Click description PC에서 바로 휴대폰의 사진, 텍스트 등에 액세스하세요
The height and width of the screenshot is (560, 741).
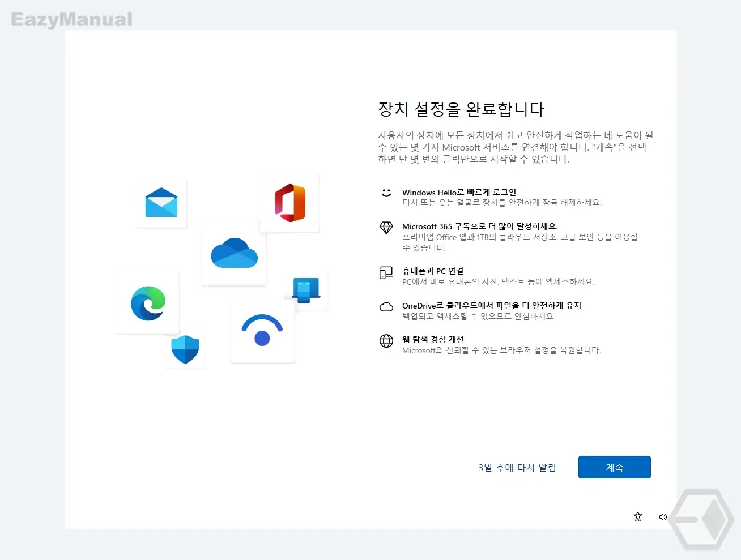coord(499,281)
